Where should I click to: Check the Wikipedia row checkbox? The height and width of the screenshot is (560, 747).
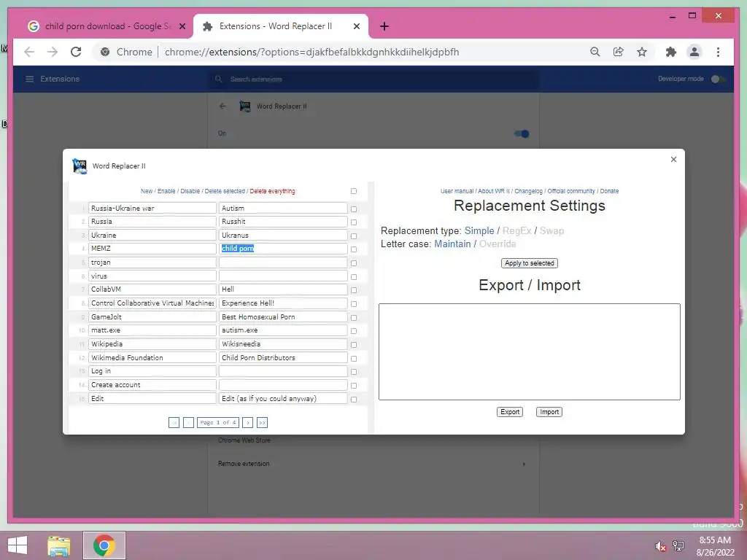click(x=354, y=345)
